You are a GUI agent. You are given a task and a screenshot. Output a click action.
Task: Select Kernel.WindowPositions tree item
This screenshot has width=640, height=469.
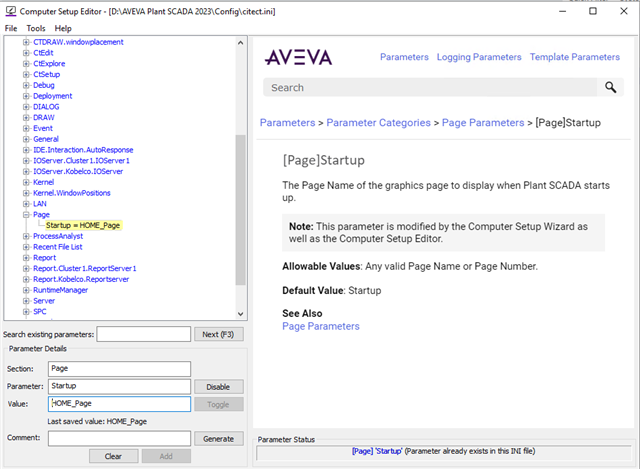pos(72,193)
